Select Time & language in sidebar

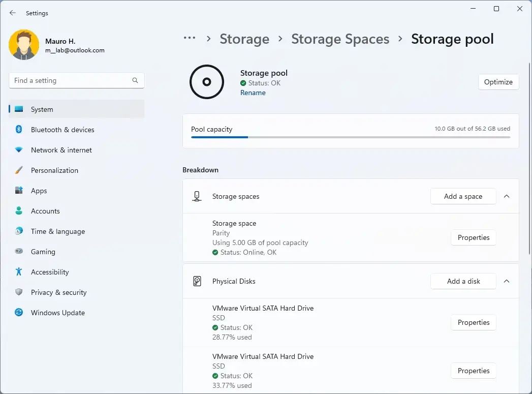pos(57,231)
